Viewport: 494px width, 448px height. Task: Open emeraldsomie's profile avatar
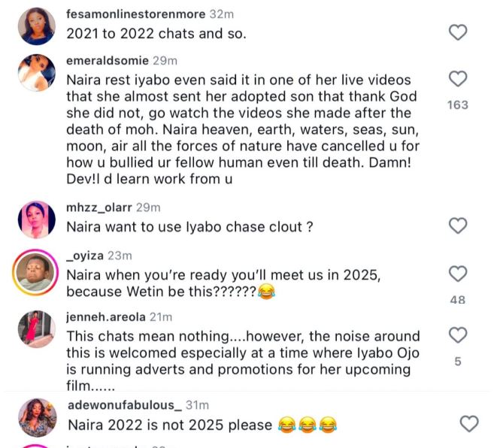(37, 73)
